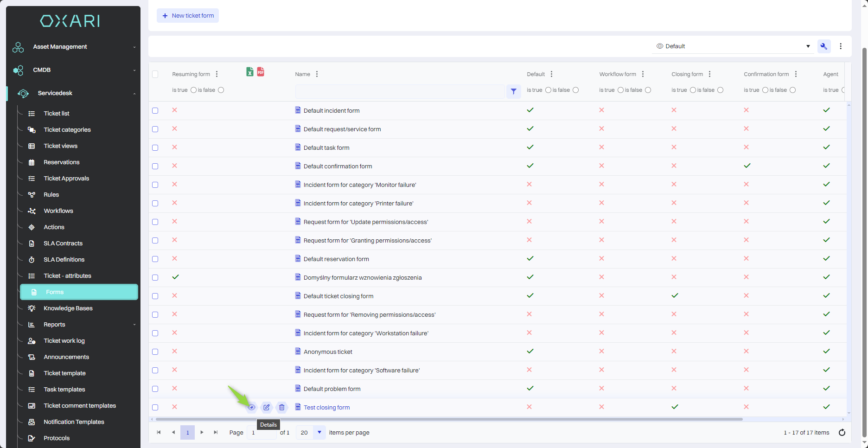Delete the Test closing form row
This screenshot has height=448, width=868.
pos(281,407)
